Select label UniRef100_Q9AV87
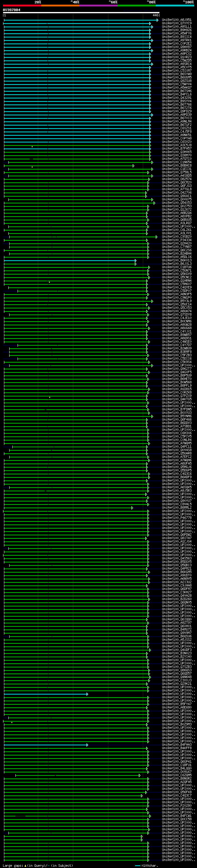 (x=176, y=47)
